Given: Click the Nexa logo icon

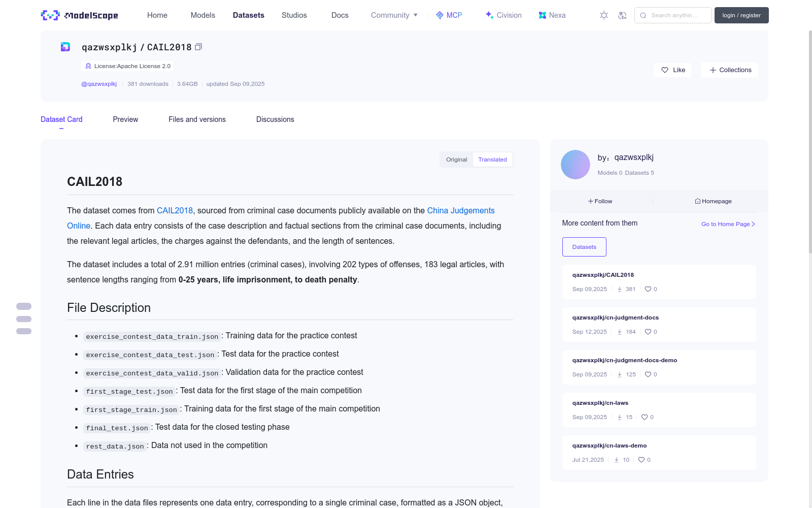Looking at the screenshot, I should pyautogui.click(x=543, y=15).
